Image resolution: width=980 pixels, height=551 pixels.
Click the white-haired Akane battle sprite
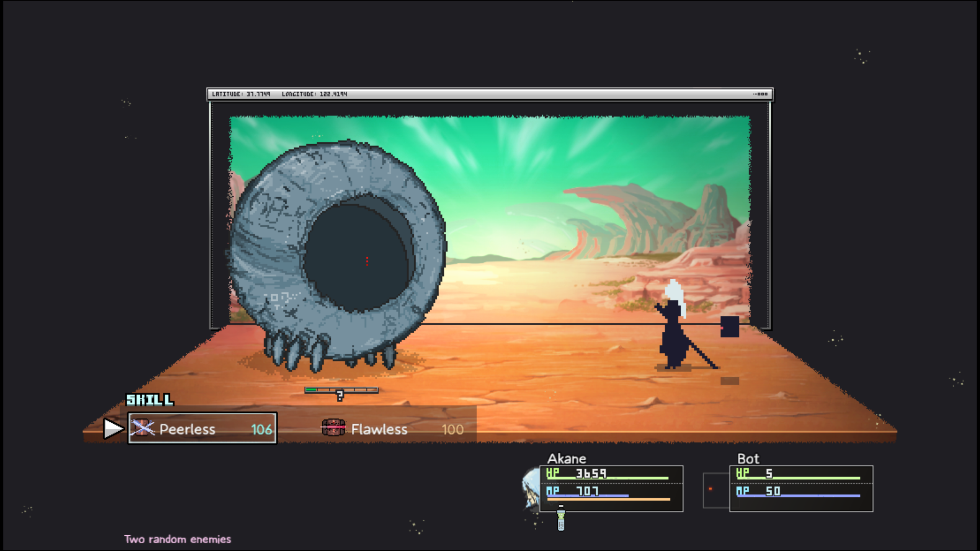[x=673, y=329]
